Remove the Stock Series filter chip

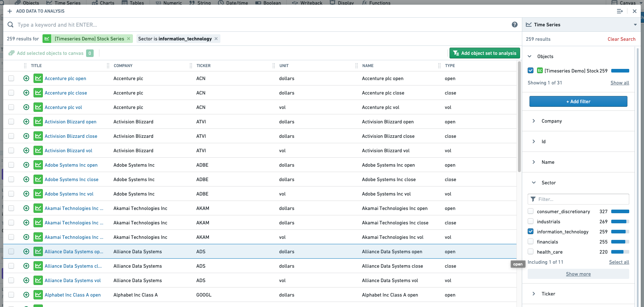tap(129, 39)
